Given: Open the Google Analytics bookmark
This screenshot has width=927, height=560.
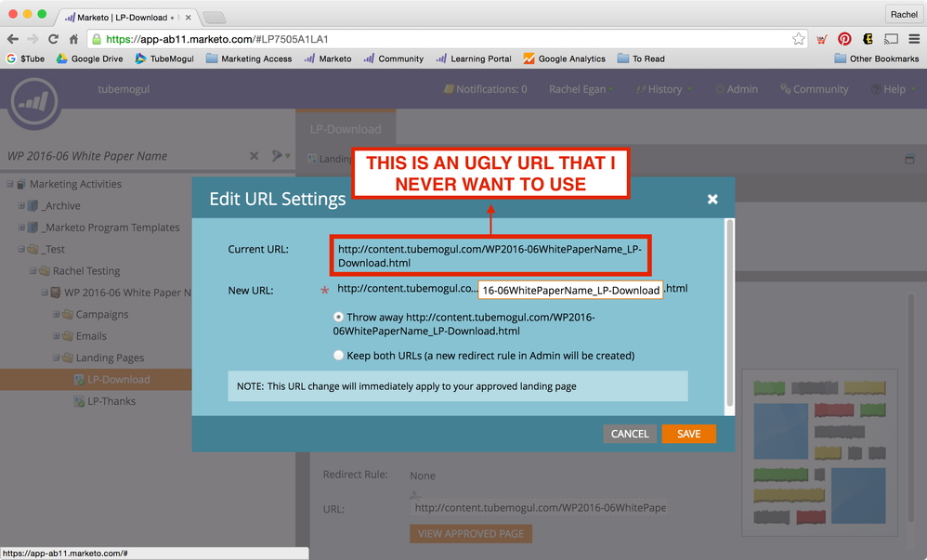Looking at the screenshot, I should (x=565, y=59).
